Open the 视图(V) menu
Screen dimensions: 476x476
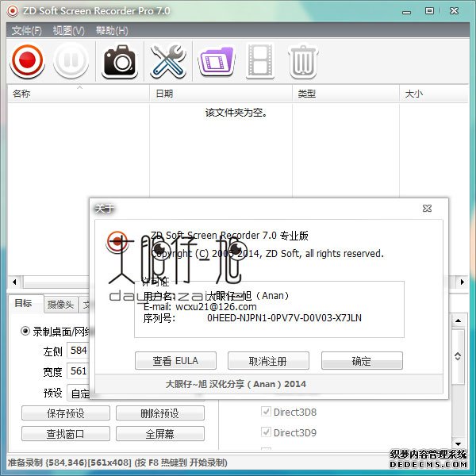click(x=68, y=31)
